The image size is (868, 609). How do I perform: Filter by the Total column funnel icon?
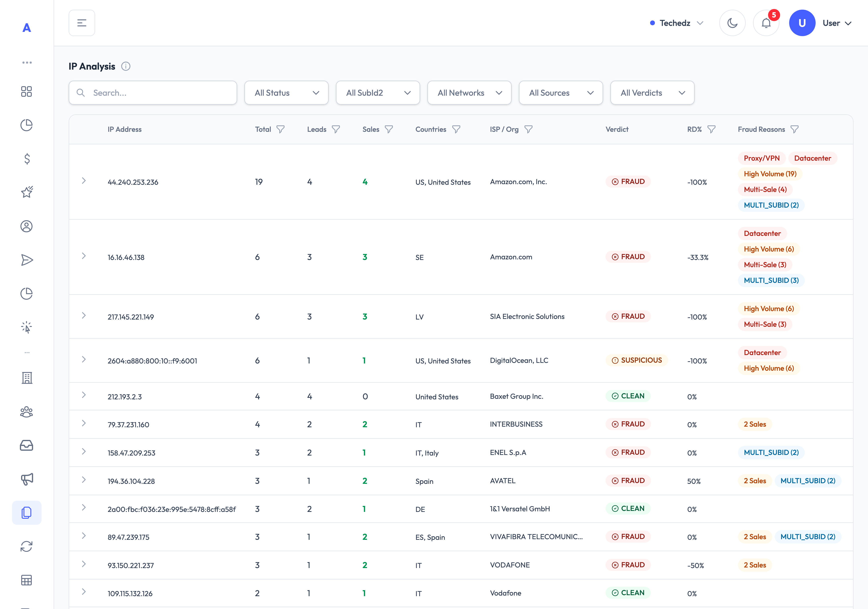click(280, 129)
